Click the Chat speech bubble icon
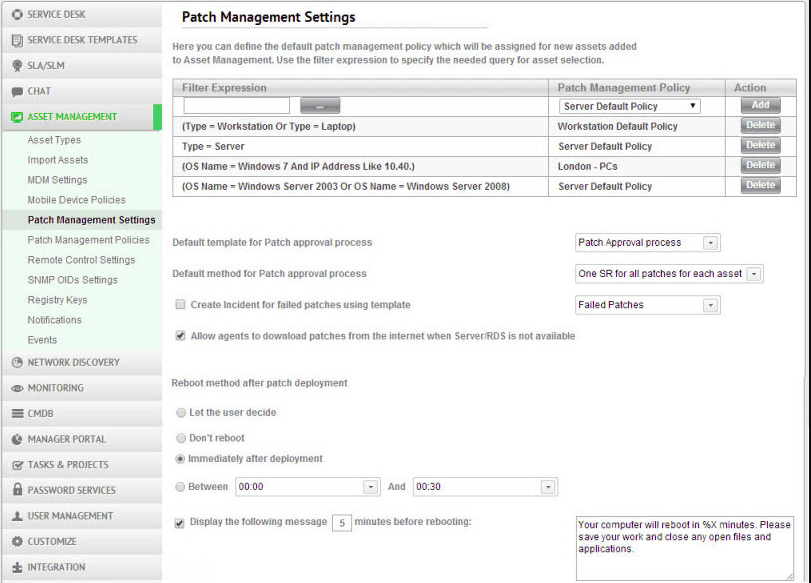 click(17, 92)
